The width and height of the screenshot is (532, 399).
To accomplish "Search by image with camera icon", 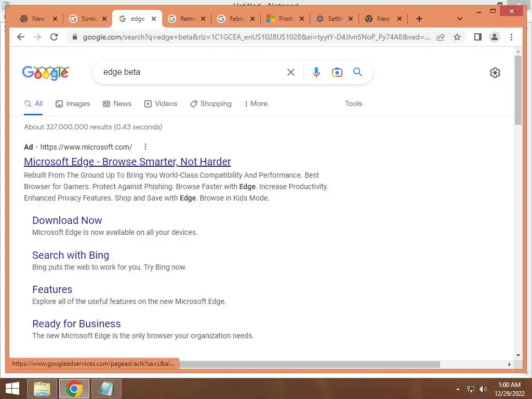I will point(337,72).
